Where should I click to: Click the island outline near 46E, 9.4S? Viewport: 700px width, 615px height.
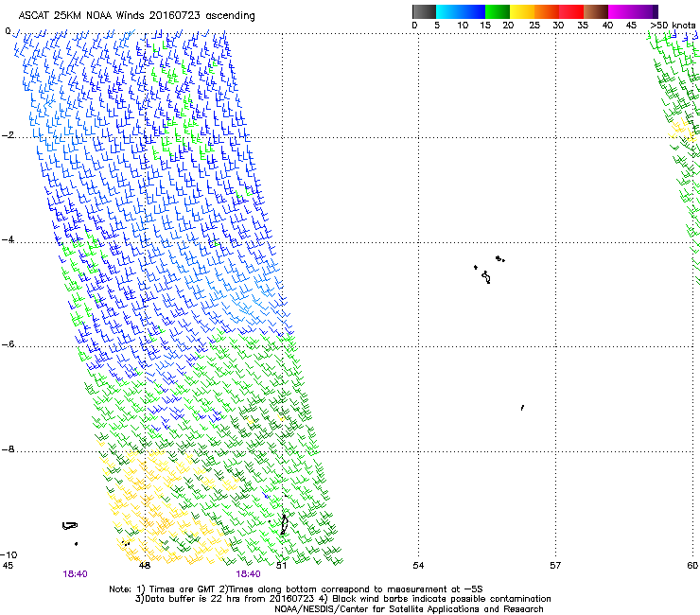(x=70, y=526)
